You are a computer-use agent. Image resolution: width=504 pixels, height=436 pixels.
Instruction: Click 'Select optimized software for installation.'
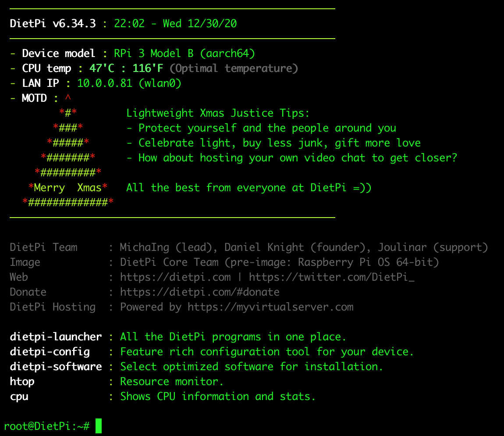click(252, 367)
